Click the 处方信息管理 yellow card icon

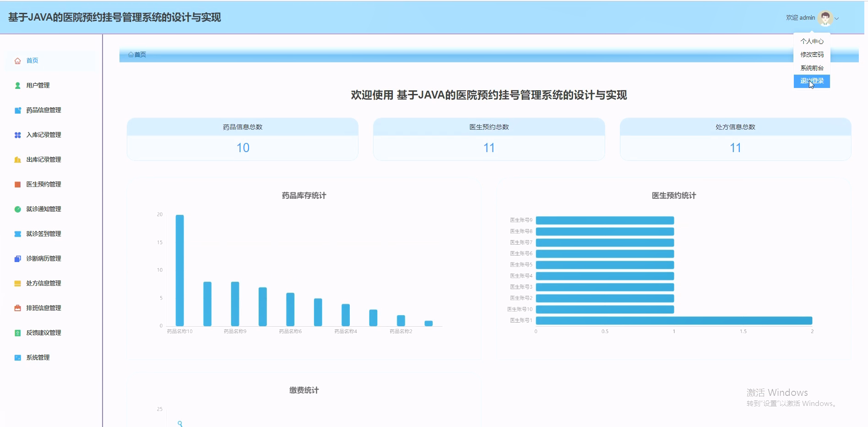(x=17, y=284)
